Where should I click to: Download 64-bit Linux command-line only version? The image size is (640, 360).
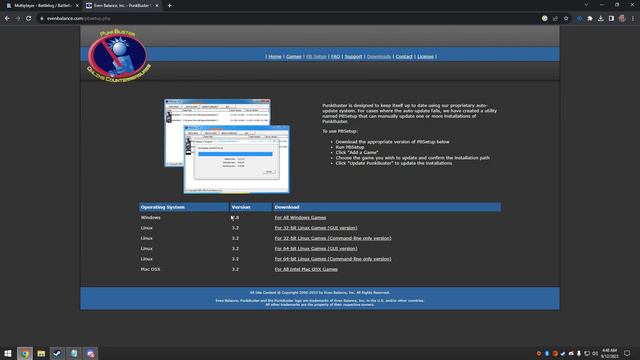(x=333, y=259)
